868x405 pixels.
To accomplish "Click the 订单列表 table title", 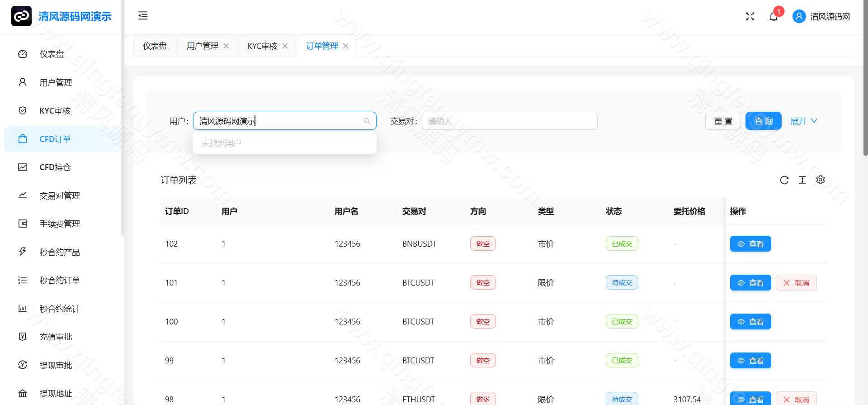I will coord(179,180).
